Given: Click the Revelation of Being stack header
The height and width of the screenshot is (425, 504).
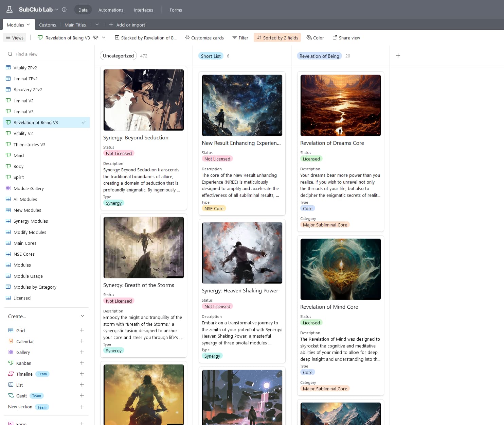Looking at the screenshot, I should pos(319,56).
